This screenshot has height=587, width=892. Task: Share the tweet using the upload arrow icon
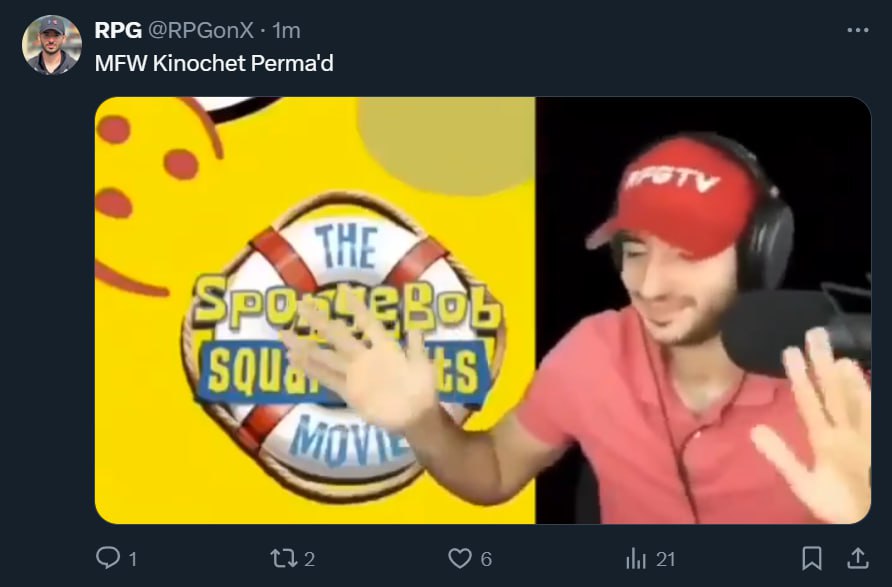[x=857, y=558]
